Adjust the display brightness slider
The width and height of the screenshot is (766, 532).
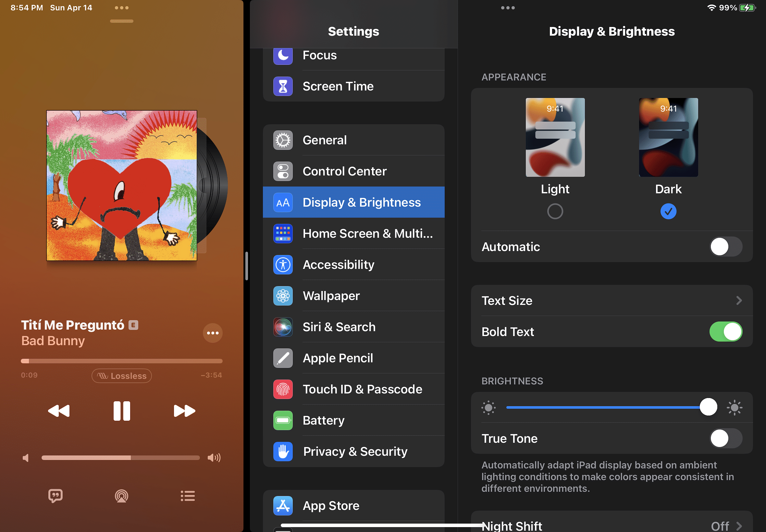tap(708, 407)
